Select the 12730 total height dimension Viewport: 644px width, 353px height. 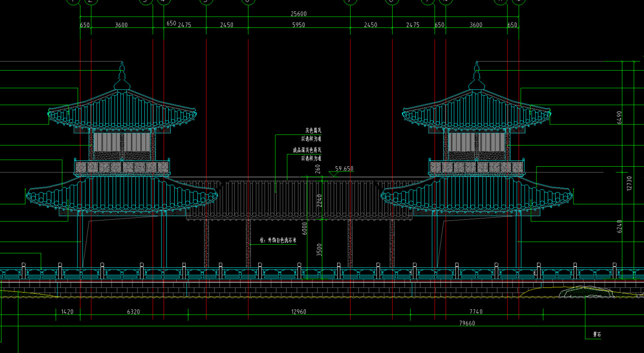coord(630,183)
